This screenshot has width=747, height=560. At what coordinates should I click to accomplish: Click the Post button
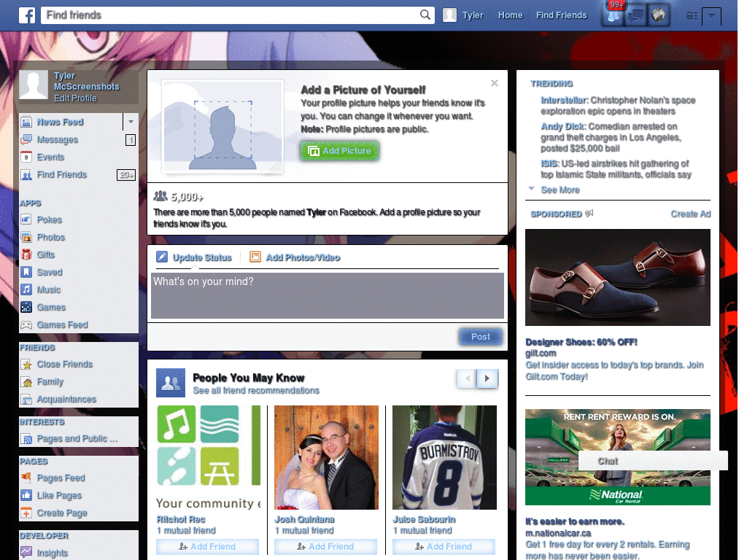(x=481, y=337)
